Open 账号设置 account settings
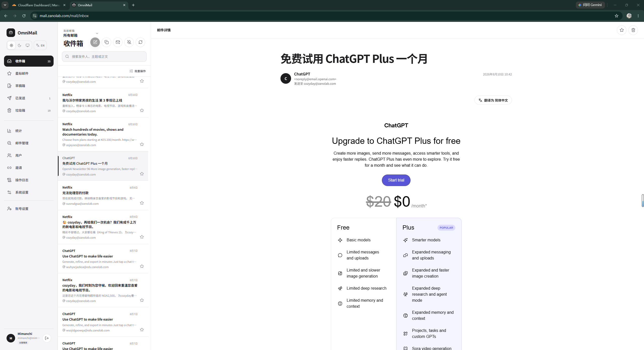644x350 pixels. click(29, 209)
